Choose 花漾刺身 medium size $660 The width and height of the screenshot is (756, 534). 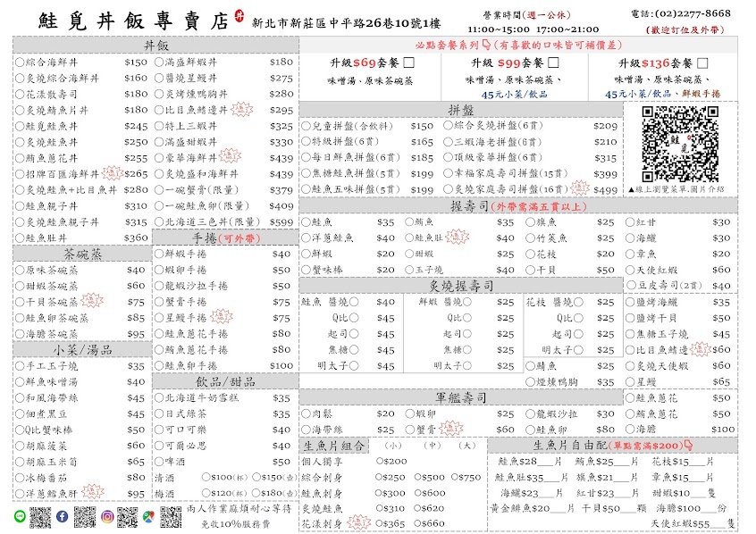417,523
